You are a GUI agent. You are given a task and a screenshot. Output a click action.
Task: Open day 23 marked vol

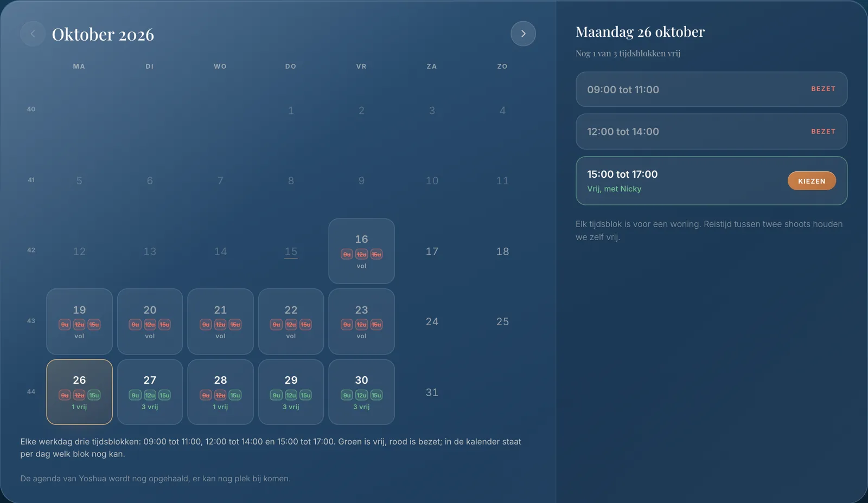[361, 321]
